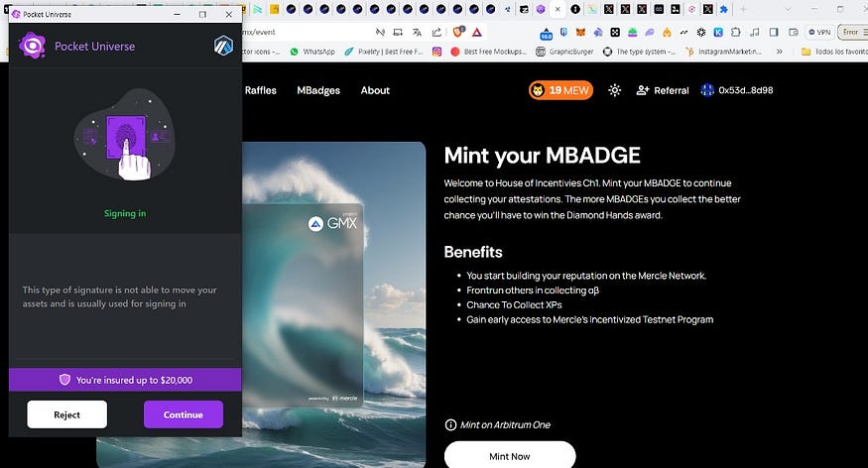Click the Brave Rewards triangle icon
Viewport: 868px width, 468px height.
tap(477, 32)
